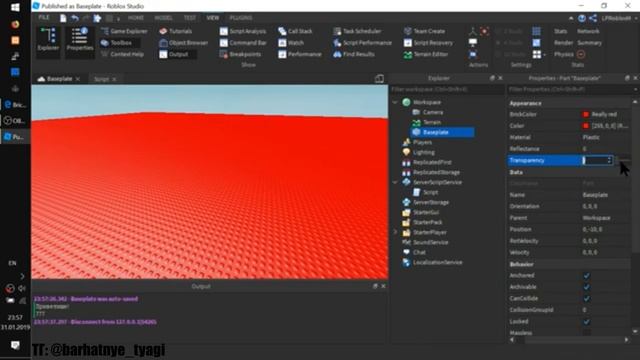The width and height of the screenshot is (640, 360).
Task: Collapse the ServerScriptService node
Action: (395, 182)
